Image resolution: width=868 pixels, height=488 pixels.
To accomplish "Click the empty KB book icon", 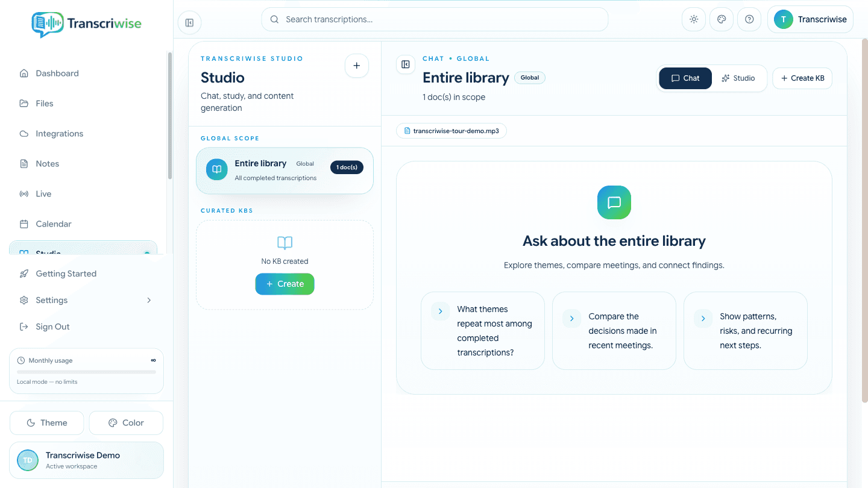I will tap(285, 243).
